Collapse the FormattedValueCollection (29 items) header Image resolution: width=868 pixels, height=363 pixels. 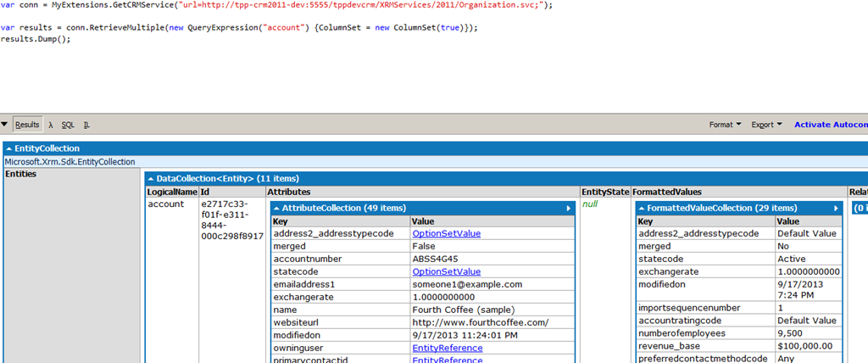pyautogui.click(x=717, y=209)
